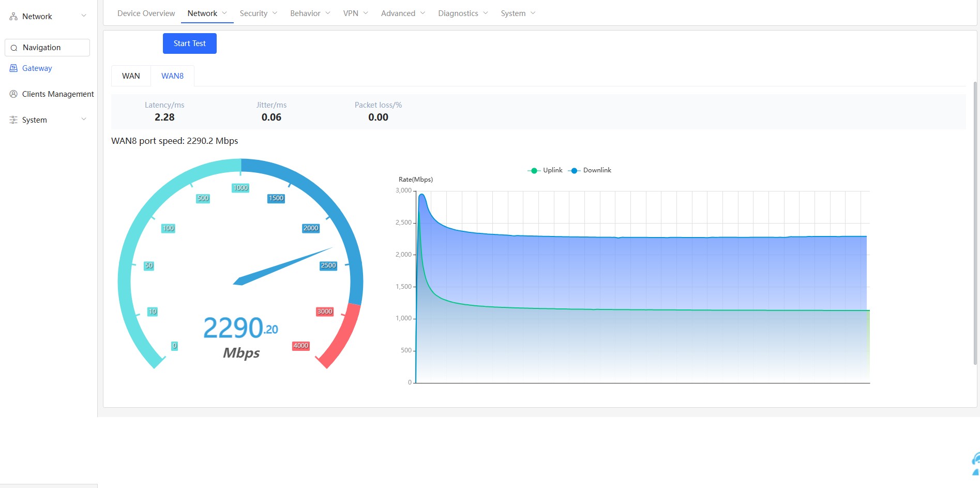Click the 3000 gauge scale label
980x488 pixels.
pos(325,312)
